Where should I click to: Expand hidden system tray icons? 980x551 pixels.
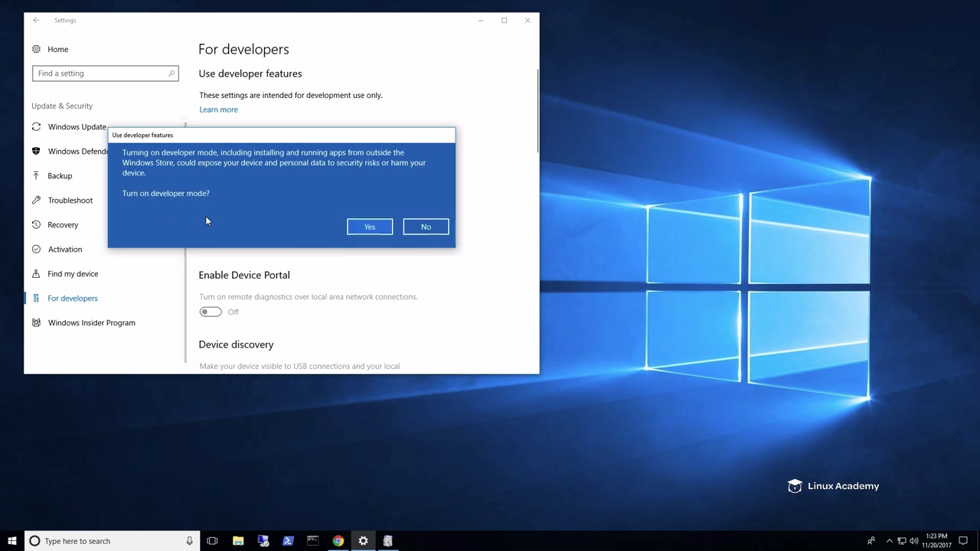coord(889,541)
